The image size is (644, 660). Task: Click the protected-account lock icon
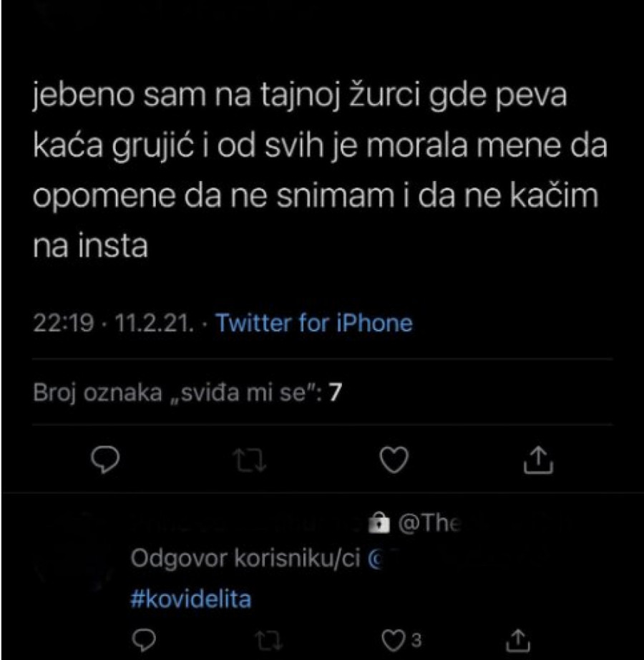coord(377,525)
